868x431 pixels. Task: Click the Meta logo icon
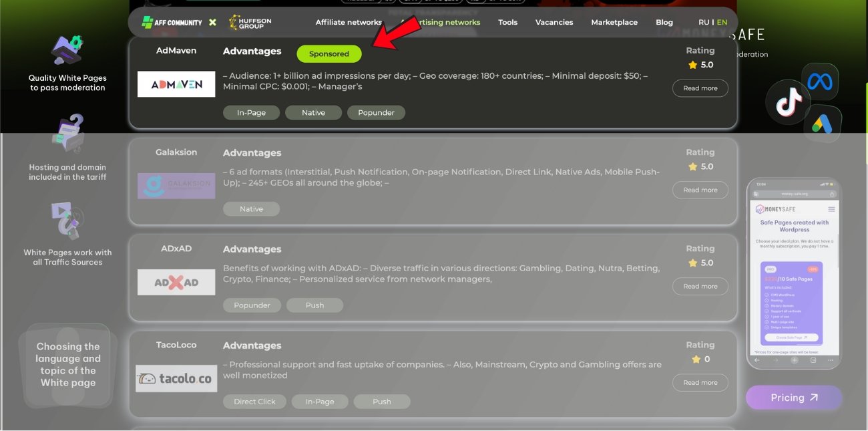pyautogui.click(x=820, y=80)
